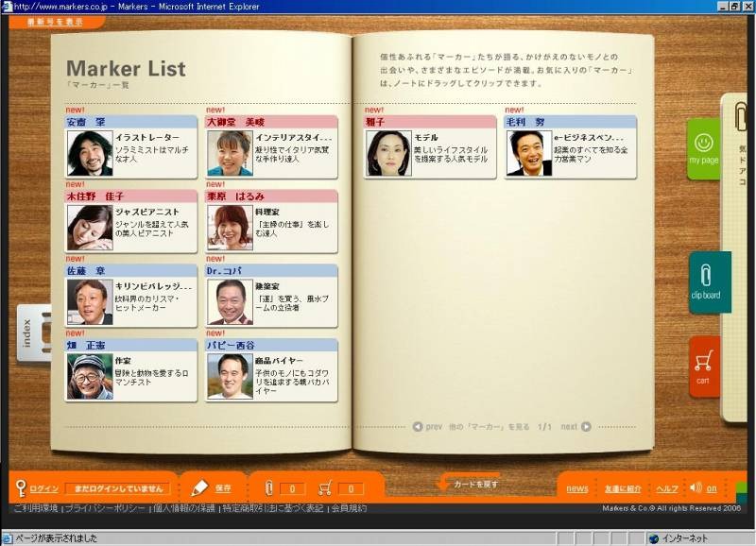
Task: Click the インターネット zone globe icon
Action: pos(653,538)
